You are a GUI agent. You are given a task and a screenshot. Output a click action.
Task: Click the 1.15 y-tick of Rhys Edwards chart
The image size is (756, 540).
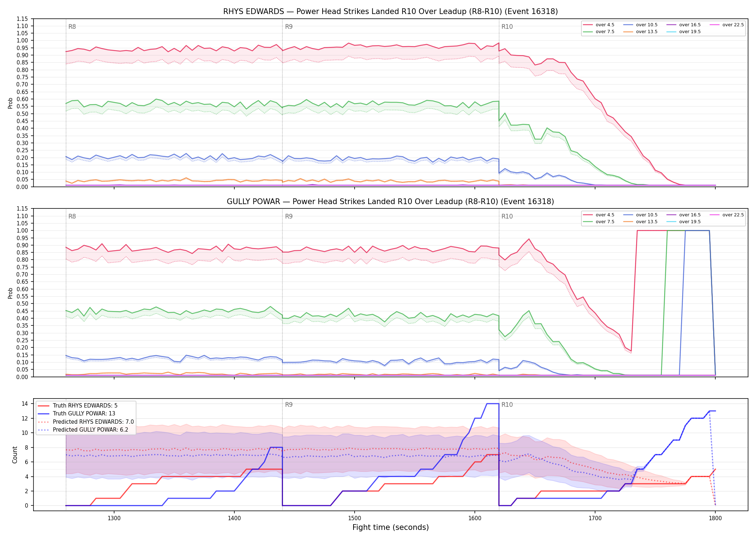pyautogui.click(x=22, y=19)
